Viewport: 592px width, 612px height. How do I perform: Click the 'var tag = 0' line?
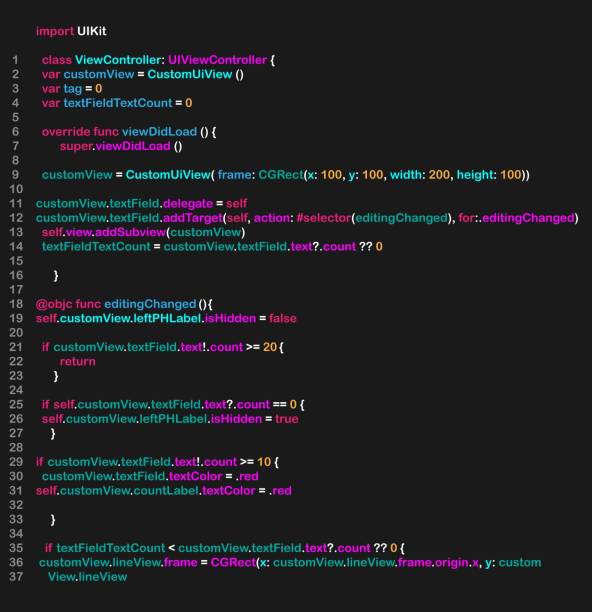(72, 89)
